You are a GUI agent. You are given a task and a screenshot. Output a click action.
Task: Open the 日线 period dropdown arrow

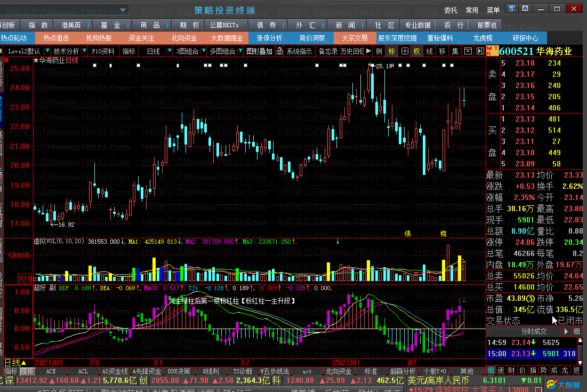pyautogui.click(x=170, y=51)
